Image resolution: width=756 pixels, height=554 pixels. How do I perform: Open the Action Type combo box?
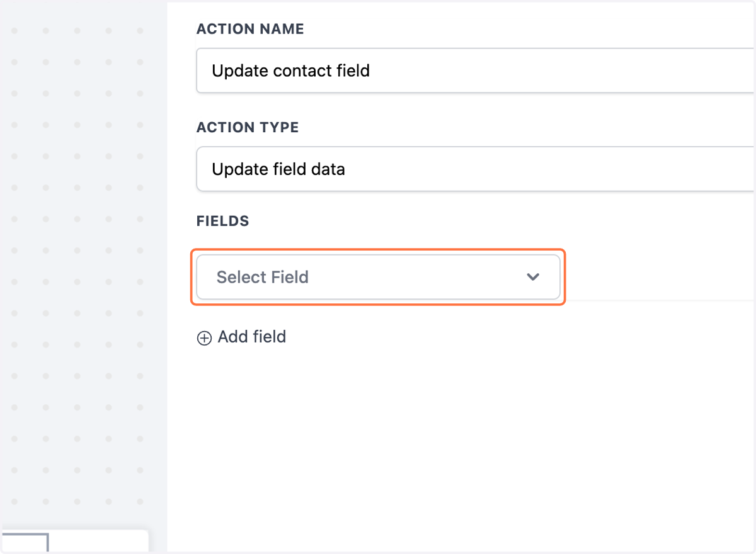476,169
